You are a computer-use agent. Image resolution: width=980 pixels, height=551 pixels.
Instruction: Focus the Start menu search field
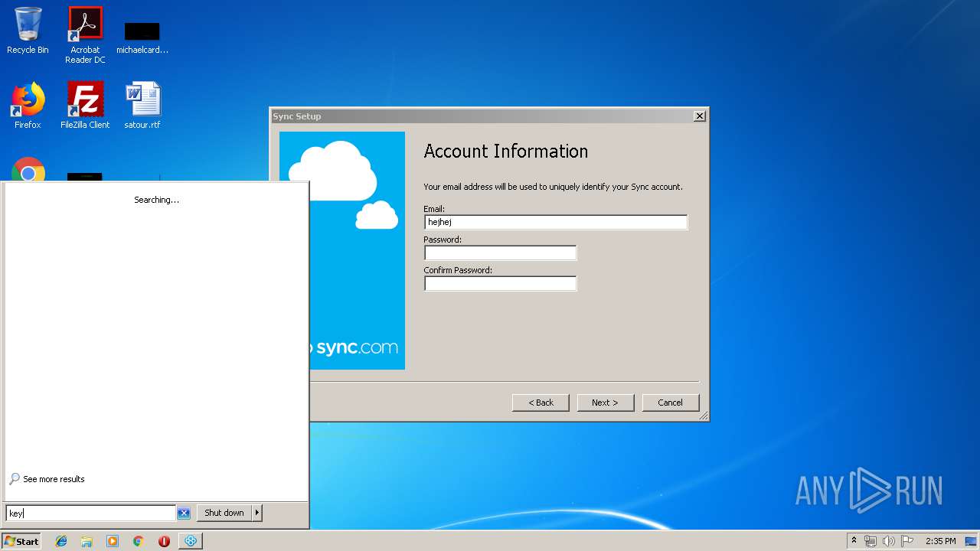pos(91,513)
